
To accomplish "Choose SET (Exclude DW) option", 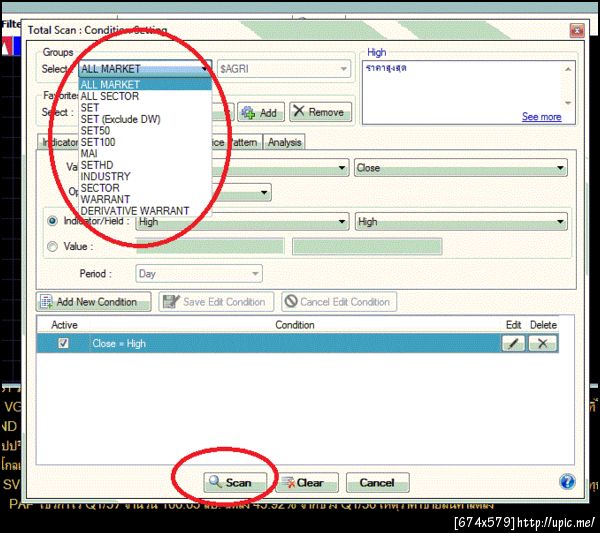I will click(145, 119).
